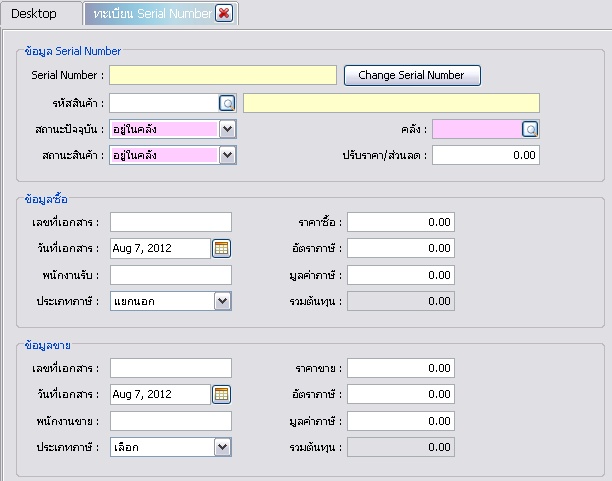Click the พนักงานขาย salesperson field
612x481 pixels.
(x=170, y=421)
